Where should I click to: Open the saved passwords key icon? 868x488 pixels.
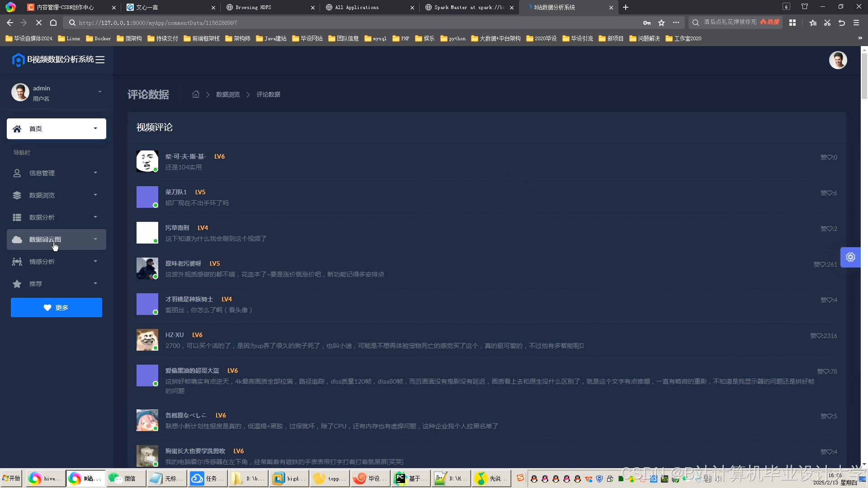pos(647,23)
